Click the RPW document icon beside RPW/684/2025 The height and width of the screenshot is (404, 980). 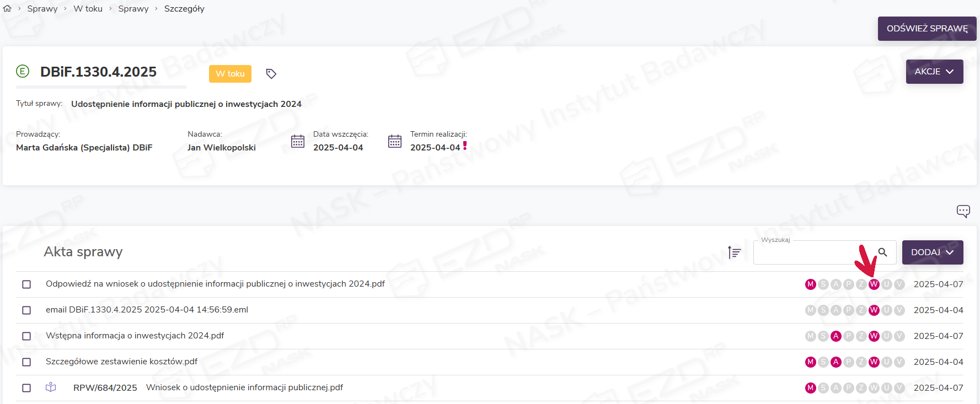[x=51, y=387]
